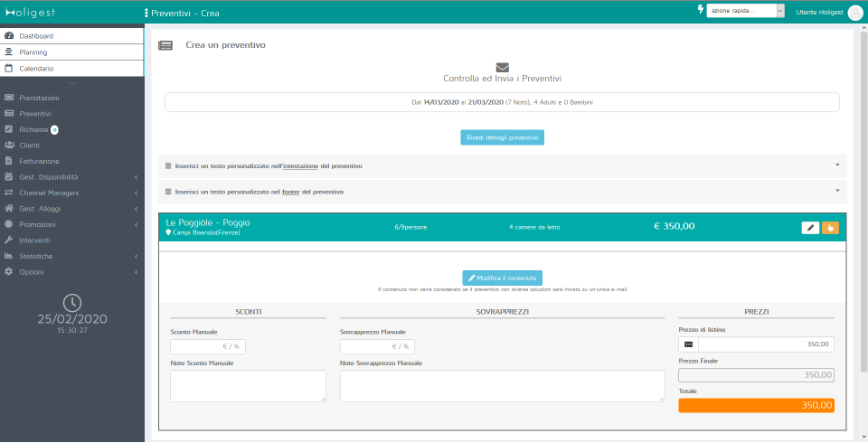Expand Promozioni chevron arrow

click(137, 225)
